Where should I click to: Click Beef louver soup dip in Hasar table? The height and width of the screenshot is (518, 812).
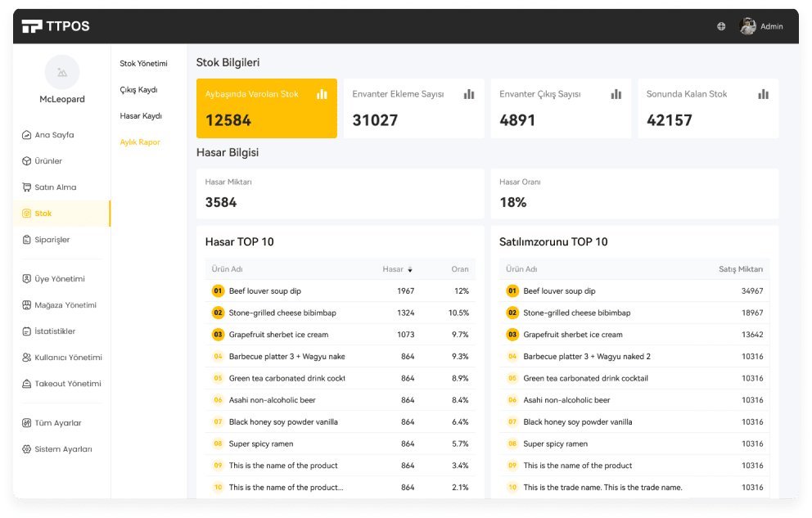[x=265, y=291]
